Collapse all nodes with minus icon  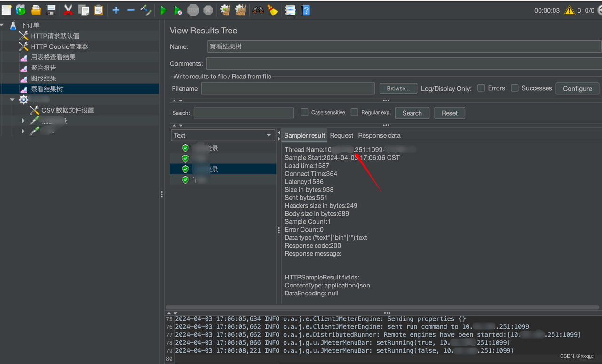131,10
